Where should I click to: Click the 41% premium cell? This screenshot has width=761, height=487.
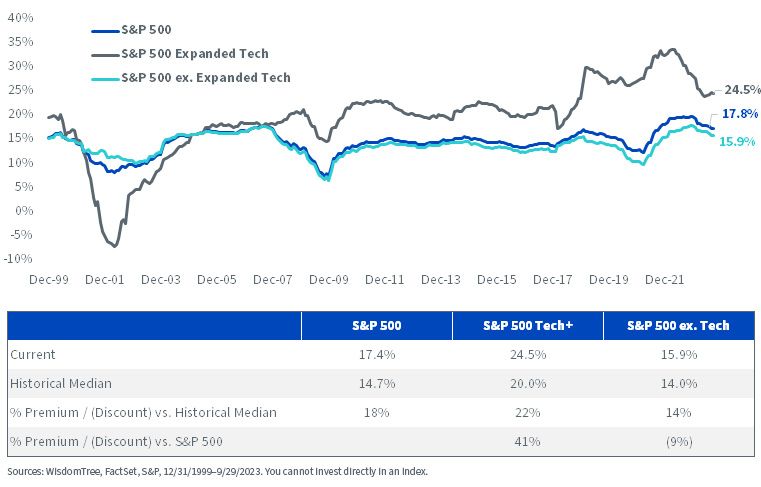(x=528, y=441)
